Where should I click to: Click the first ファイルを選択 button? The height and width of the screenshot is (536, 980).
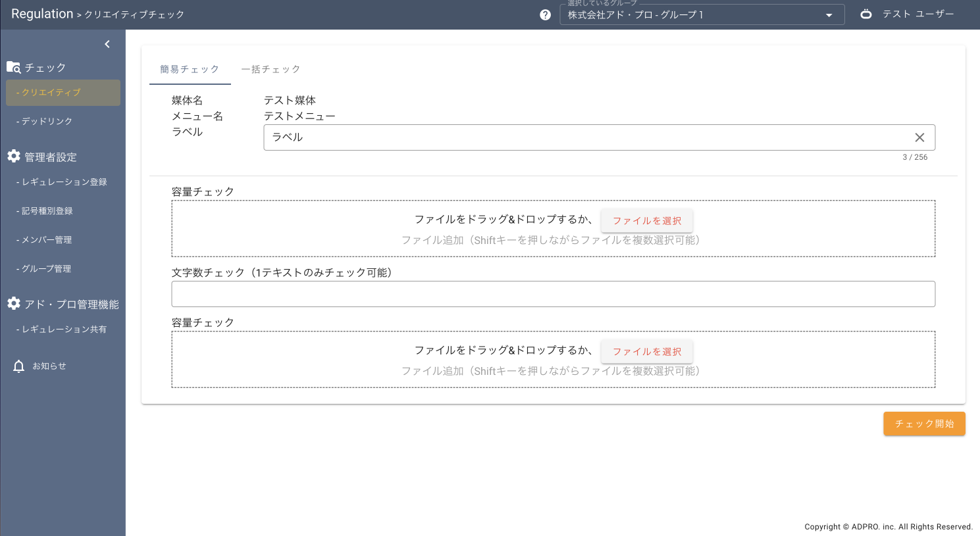pos(646,220)
